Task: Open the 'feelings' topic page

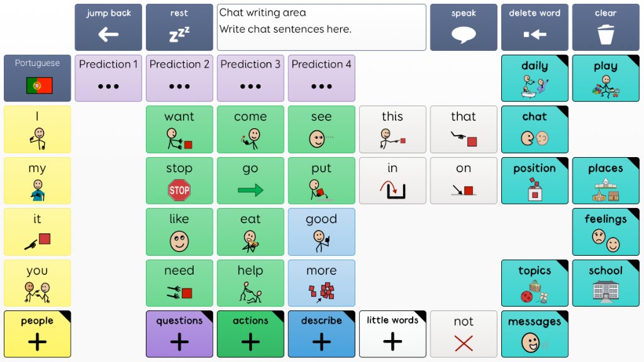Action: 605,232
